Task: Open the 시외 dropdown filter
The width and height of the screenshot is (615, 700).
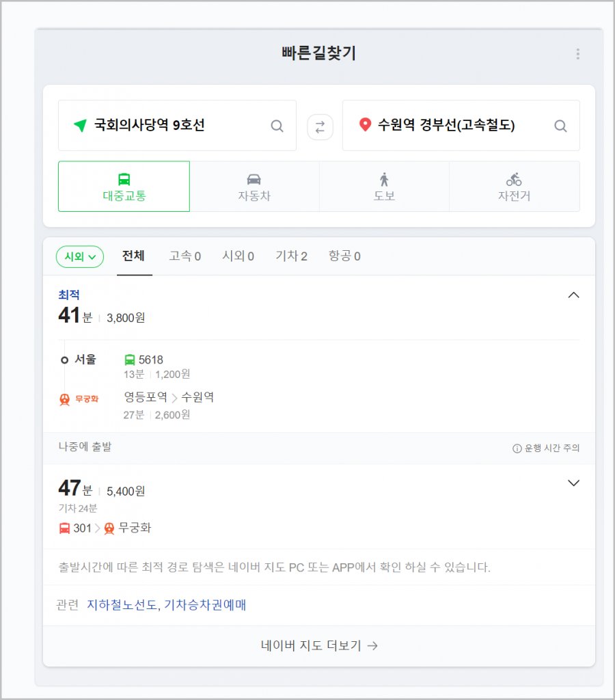Action: [80, 256]
